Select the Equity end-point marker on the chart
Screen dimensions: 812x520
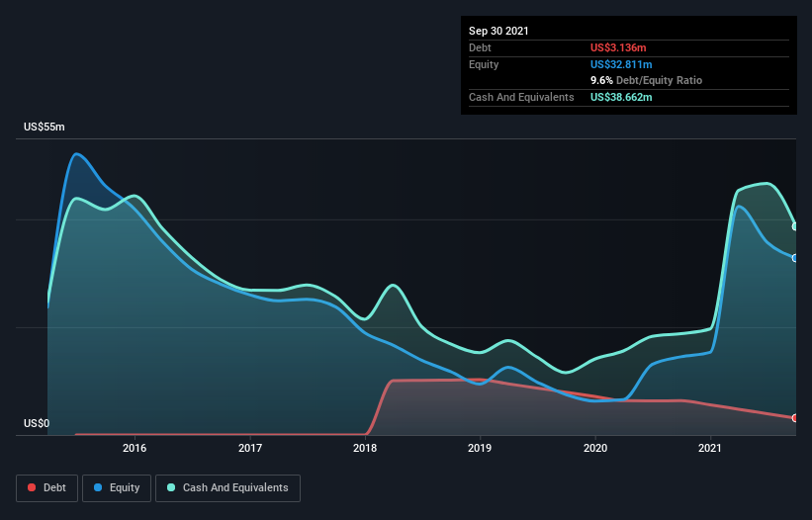[795, 258]
